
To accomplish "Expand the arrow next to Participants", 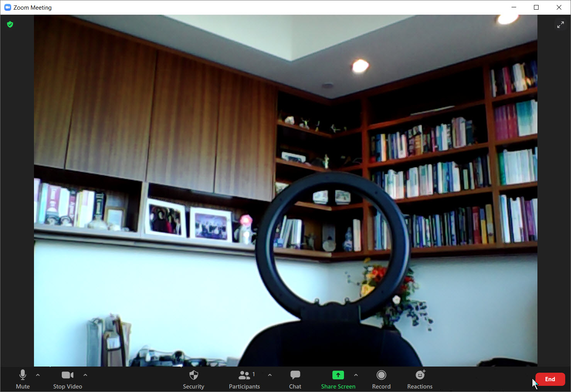I will click(270, 375).
